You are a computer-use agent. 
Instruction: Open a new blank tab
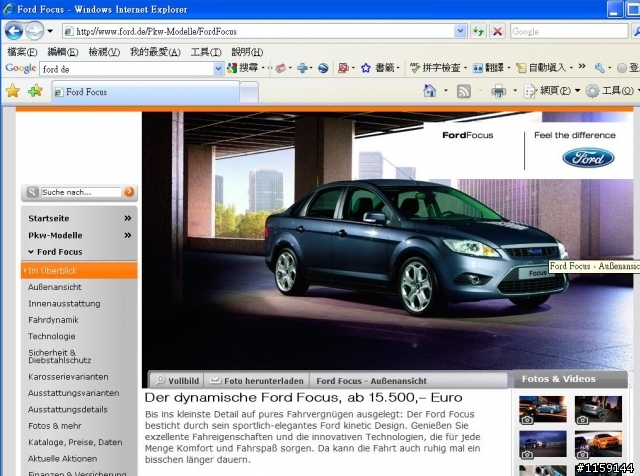pyautogui.click(x=249, y=93)
